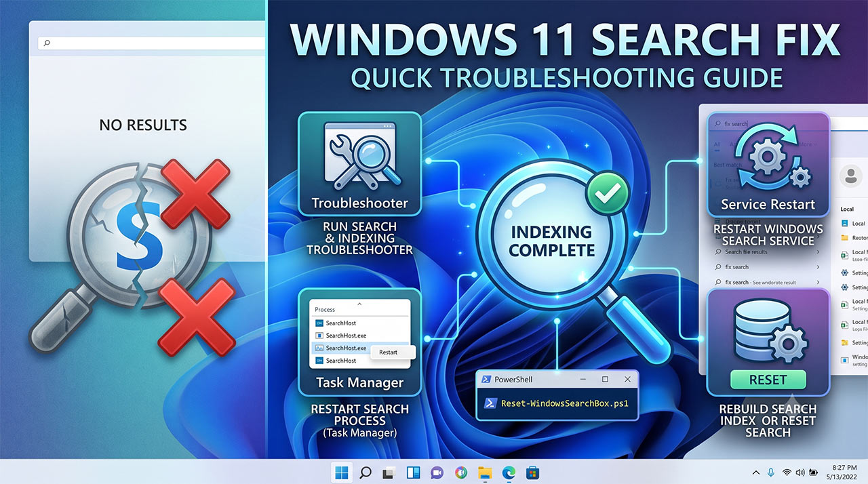Maximize the PowerShell window

[x=605, y=380]
